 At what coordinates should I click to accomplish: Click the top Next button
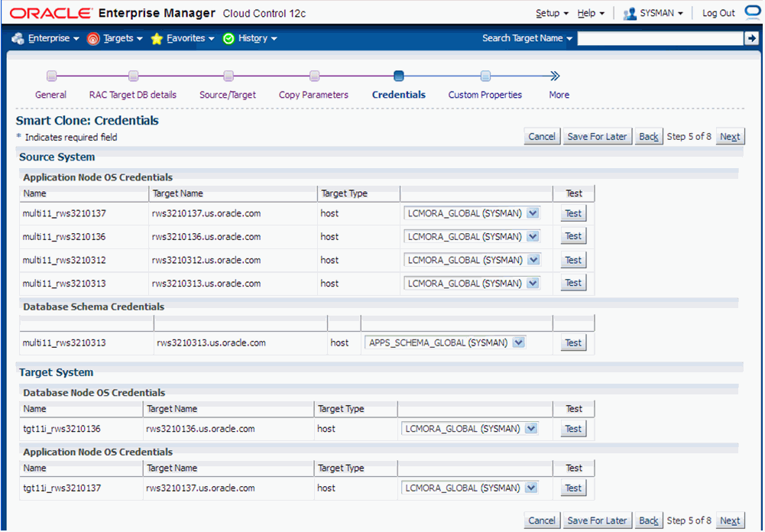tap(731, 137)
